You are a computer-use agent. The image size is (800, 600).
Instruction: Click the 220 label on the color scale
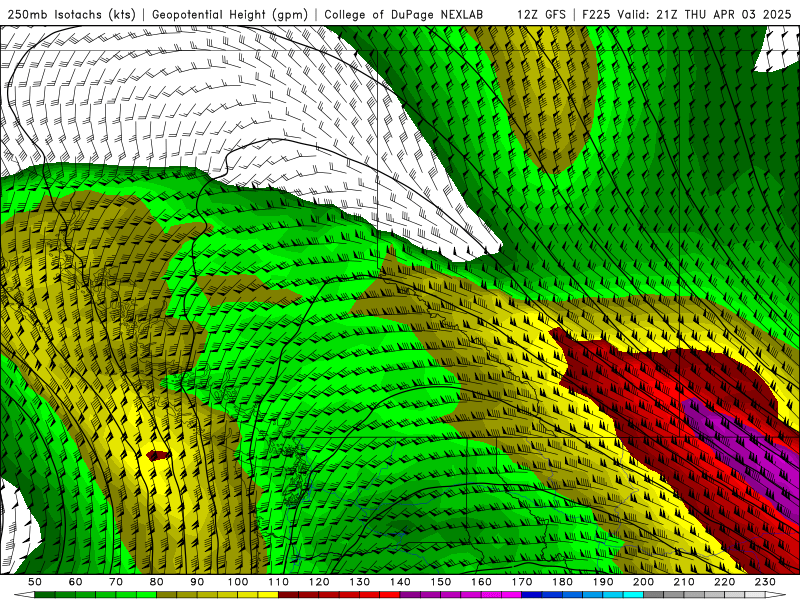tap(725, 582)
